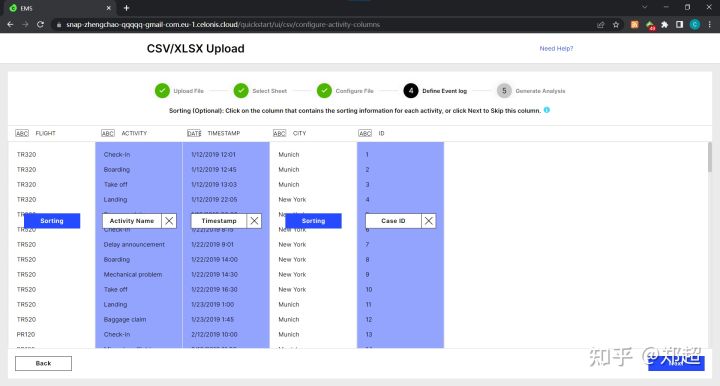The width and height of the screenshot is (720, 386).
Task: Select the Define Event log step
Action: coord(435,91)
